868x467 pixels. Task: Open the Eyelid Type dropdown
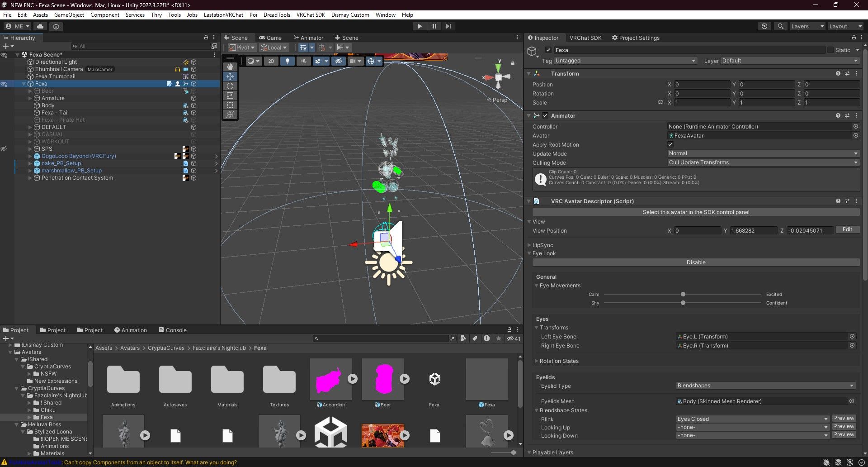(x=765, y=386)
